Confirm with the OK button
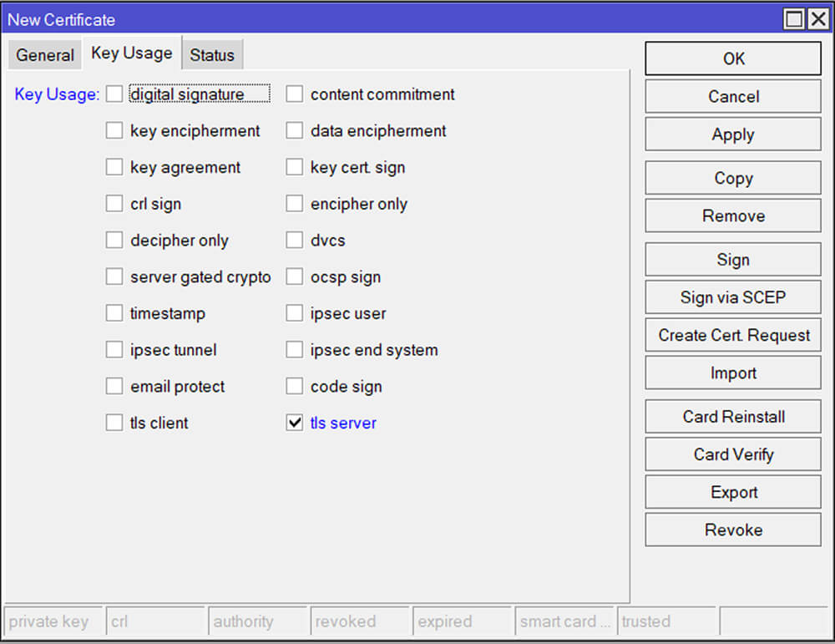Image resolution: width=835 pixels, height=644 pixels. point(733,58)
